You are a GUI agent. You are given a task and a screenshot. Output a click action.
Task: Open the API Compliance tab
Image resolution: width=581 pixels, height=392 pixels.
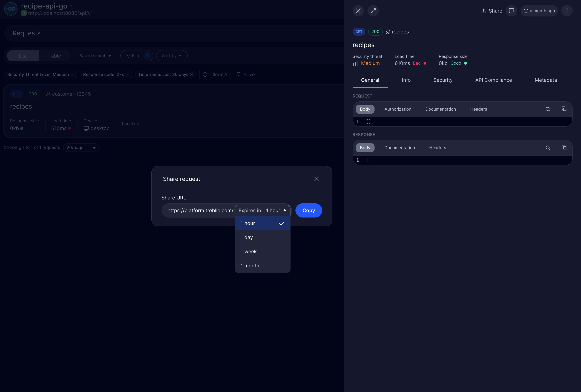click(x=493, y=80)
